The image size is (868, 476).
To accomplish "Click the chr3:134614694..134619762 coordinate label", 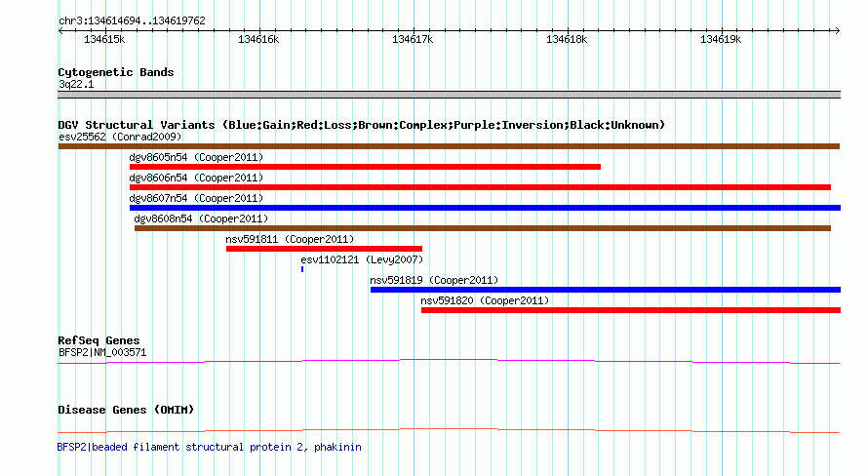I will click(132, 21).
